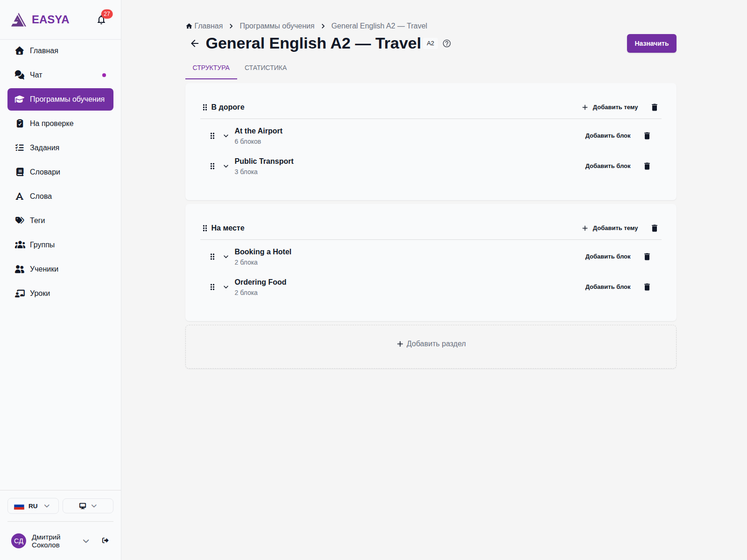Delete the "На месте" section
The height and width of the screenshot is (560, 747).
655,228
